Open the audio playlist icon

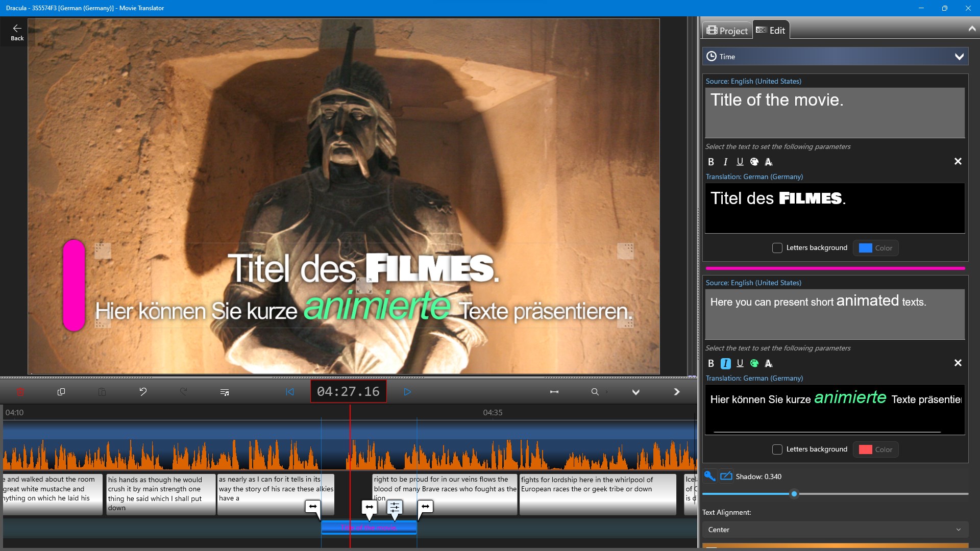tap(225, 392)
